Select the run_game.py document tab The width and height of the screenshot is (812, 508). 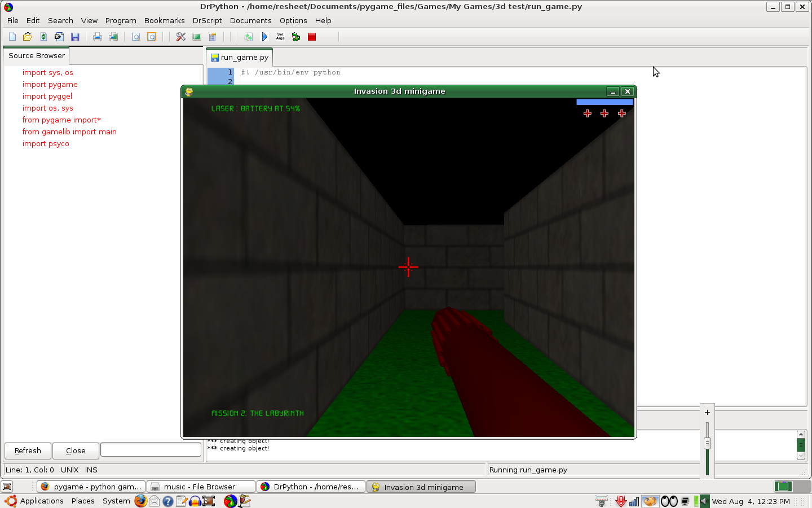[x=240, y=57]
